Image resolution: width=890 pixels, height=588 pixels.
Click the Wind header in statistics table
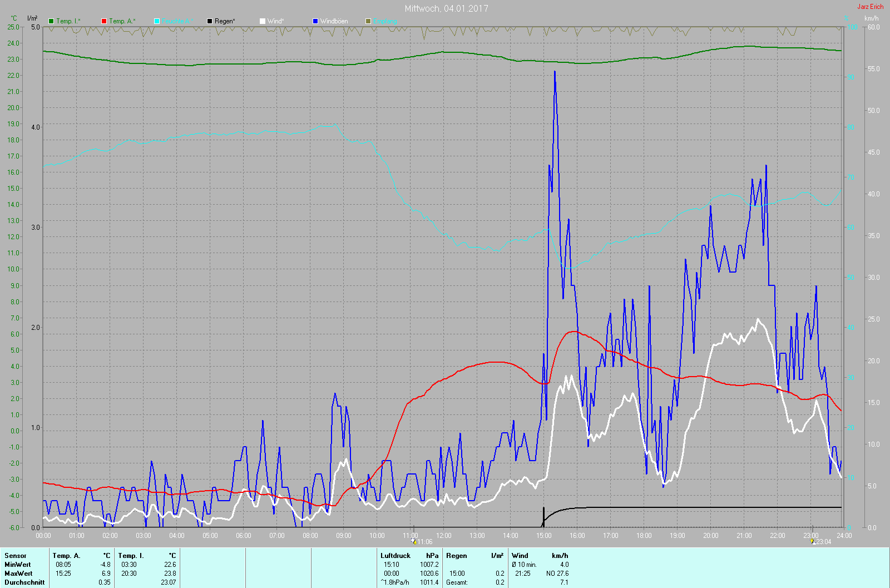[x=520, y=556]
